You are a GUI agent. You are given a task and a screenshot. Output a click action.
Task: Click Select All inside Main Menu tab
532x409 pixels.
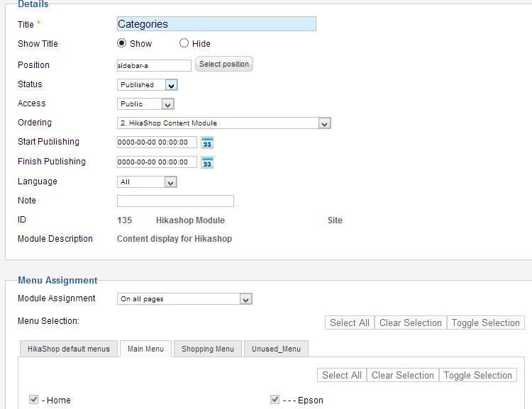click(x=342, y=375)
